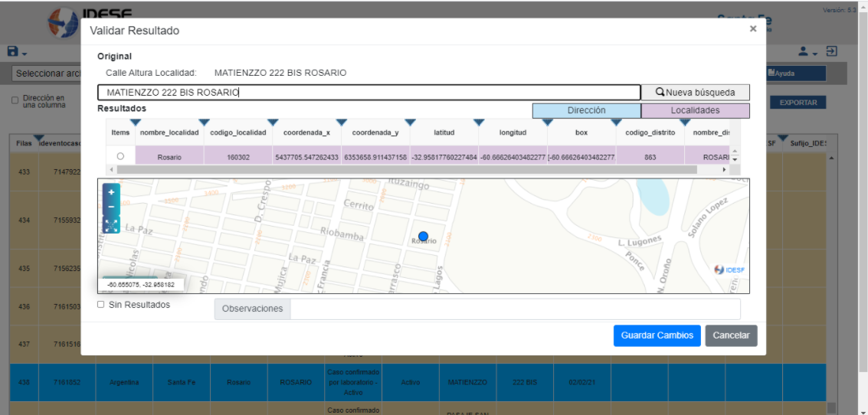Viewport: 868px width, 415px height.
Task: Click Argentina cell in row 438
Action: tap(124, 382)
